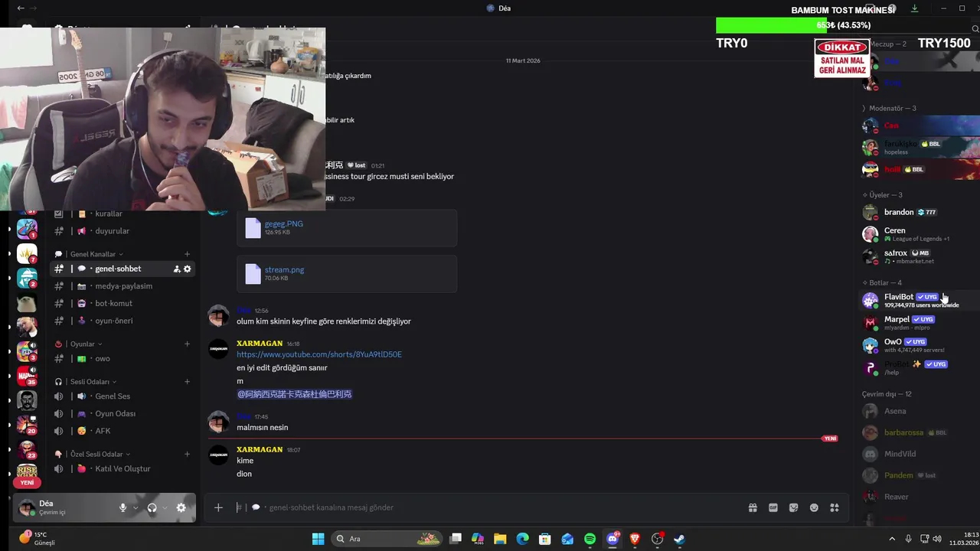Viewport: 980px width, 551px height.
Task: Open the bot-komut channel
Action: [122, 303]
